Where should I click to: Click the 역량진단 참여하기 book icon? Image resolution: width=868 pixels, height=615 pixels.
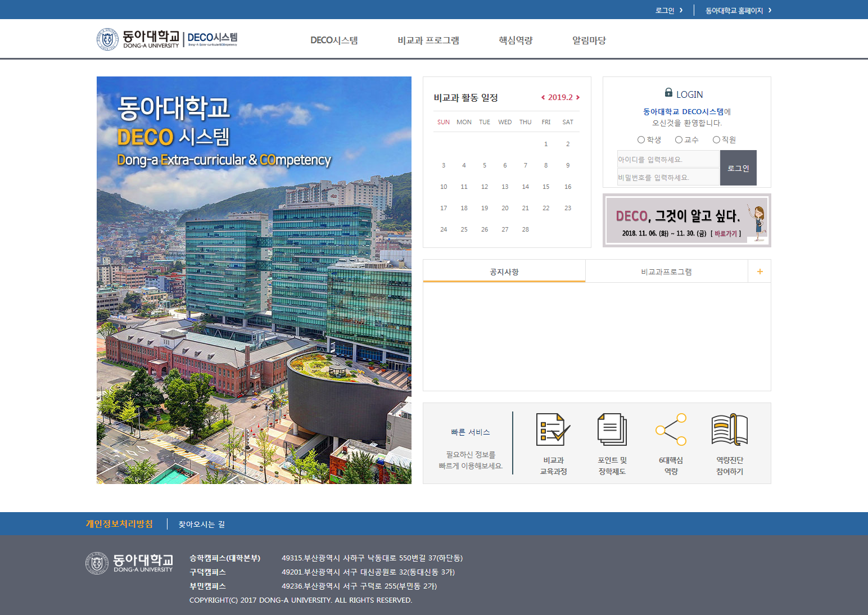point(729,430)
